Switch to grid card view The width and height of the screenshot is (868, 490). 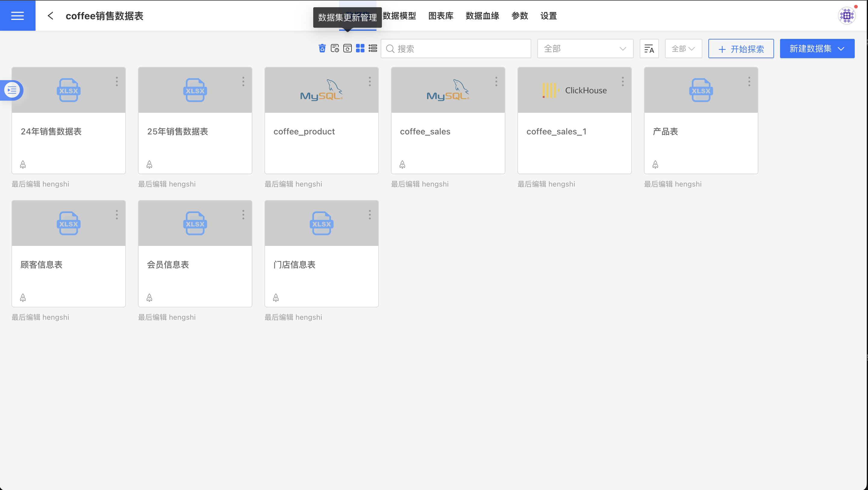(360, 49)
